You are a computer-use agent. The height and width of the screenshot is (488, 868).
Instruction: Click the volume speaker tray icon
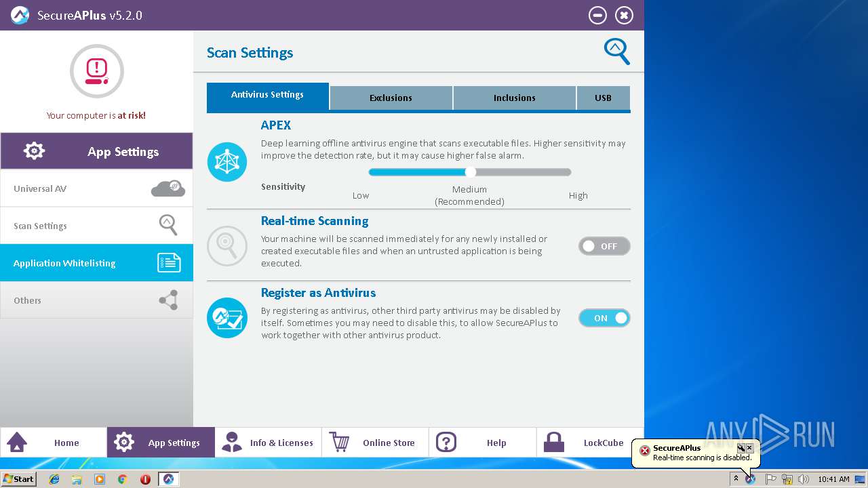[804, 479]
